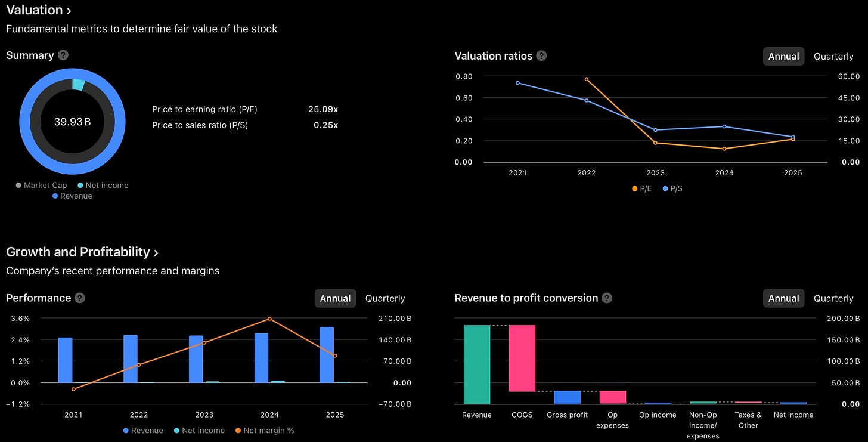The height and width of the screenshot is (442, 868).
Task: Toggle the Market Cap legend item
Action: (x=41, y=186)
